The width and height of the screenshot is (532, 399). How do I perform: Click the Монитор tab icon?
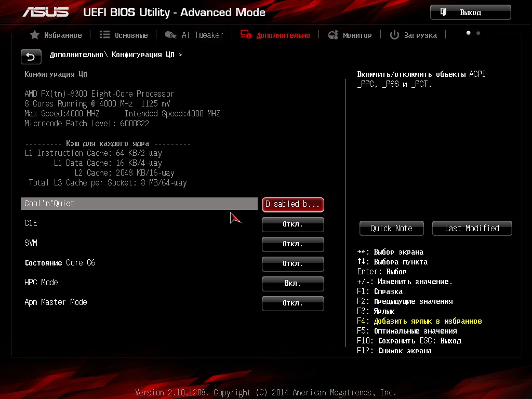click(x=333, y=35)
